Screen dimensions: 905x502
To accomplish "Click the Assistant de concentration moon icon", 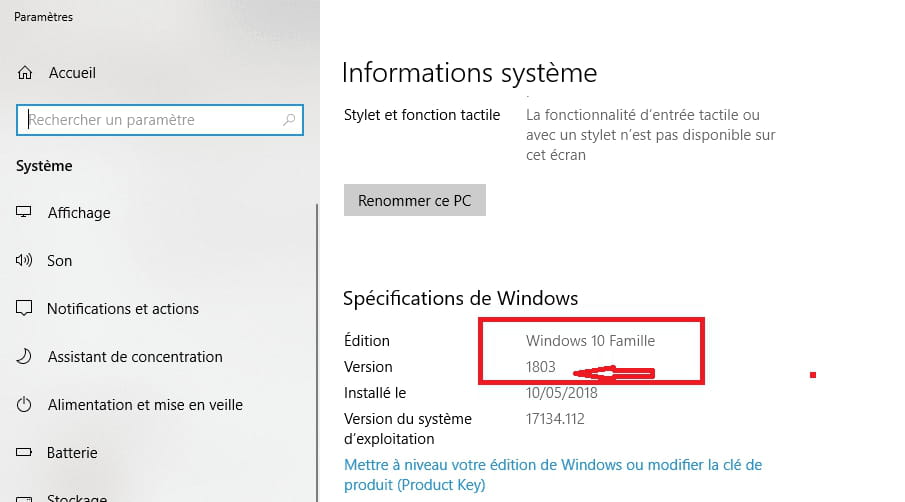I will [24, 356].
